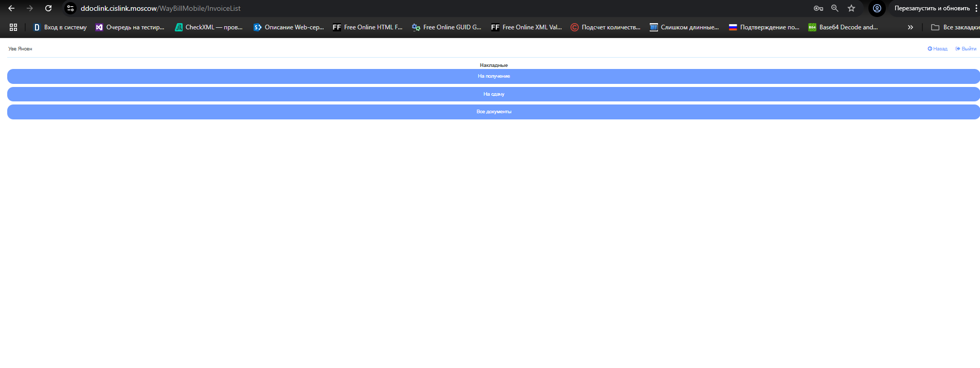The height and width of the screenshot is (368, 980).
Task: Click the Накладные heading
Action: [x=494, y=65]
